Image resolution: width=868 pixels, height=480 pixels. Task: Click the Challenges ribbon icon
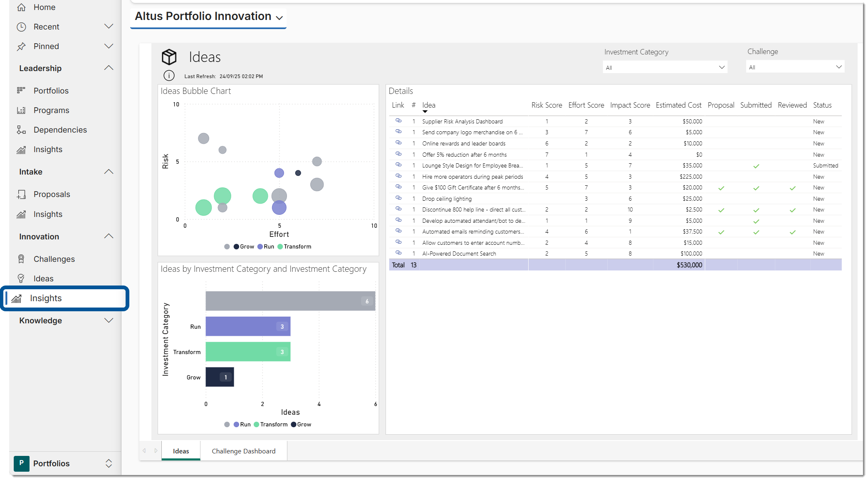coord(21,259)
